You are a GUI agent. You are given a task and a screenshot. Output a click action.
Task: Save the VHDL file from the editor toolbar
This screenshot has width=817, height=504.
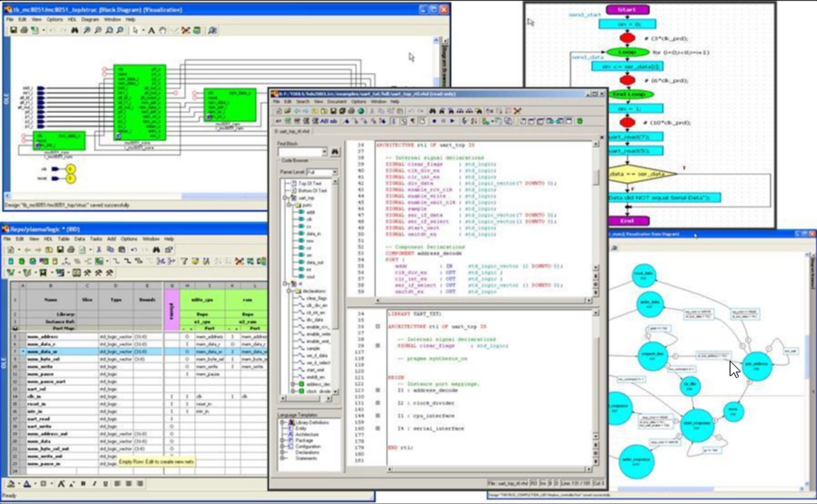pos(334,111)
